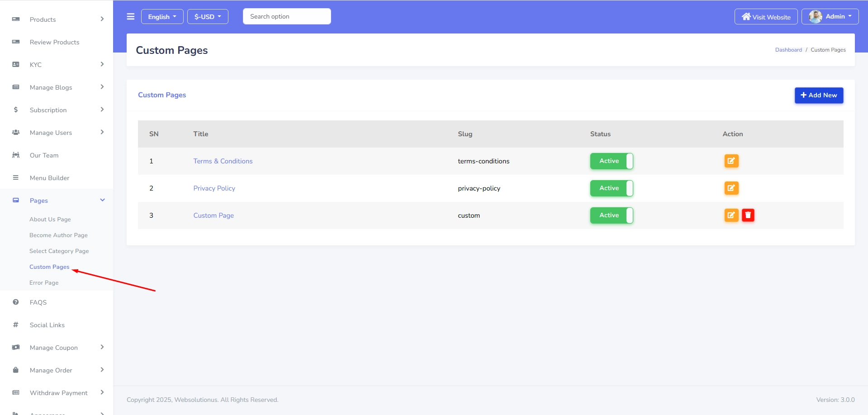Viewport: 868px width, 415px height.
Task: Click the privacy-policy slug cell
Action: coord(479,188)
